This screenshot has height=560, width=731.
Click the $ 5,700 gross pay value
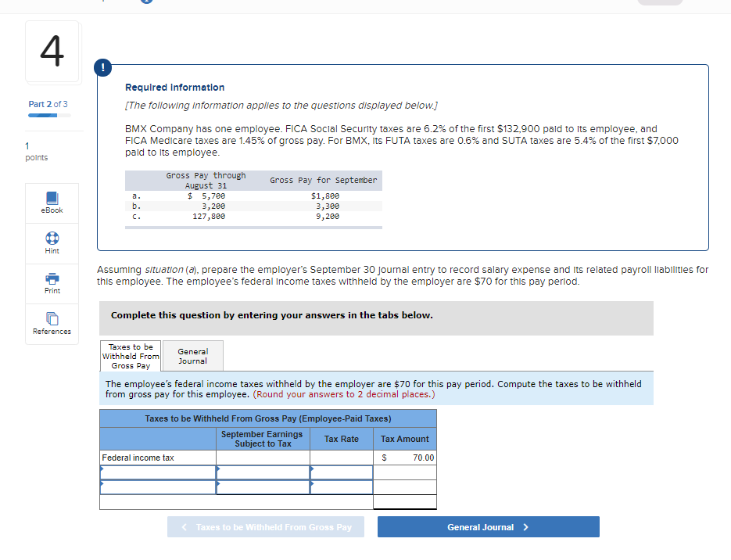tap(206, 196)
